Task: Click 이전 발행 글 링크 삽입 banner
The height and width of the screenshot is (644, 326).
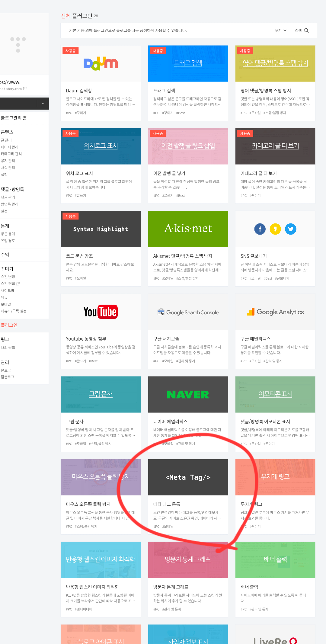Action: point(188,146)
